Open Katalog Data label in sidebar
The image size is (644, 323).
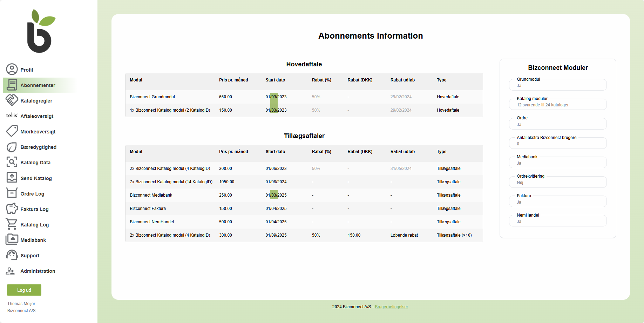click(35, 163)
